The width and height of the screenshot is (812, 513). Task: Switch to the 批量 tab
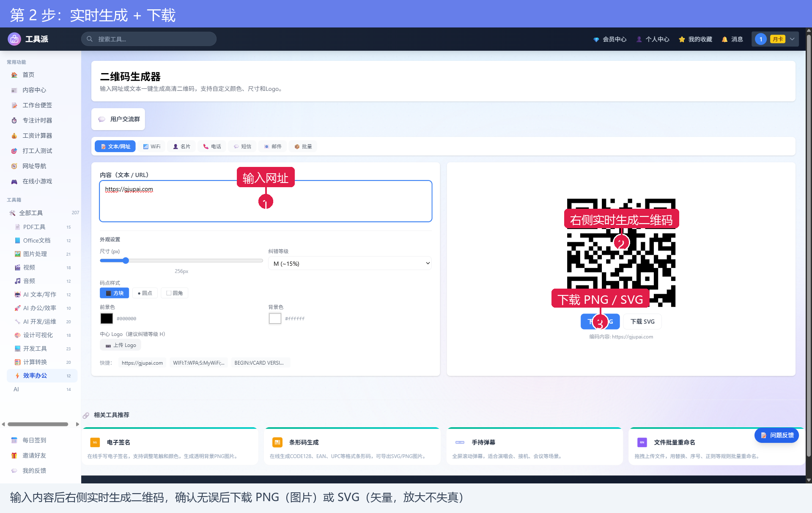point(303,146)
